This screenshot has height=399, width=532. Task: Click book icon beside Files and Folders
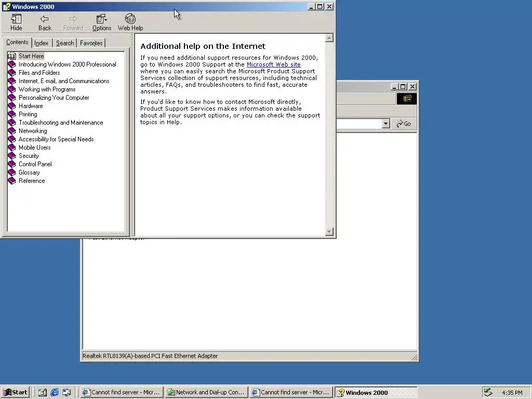(12, 73)
